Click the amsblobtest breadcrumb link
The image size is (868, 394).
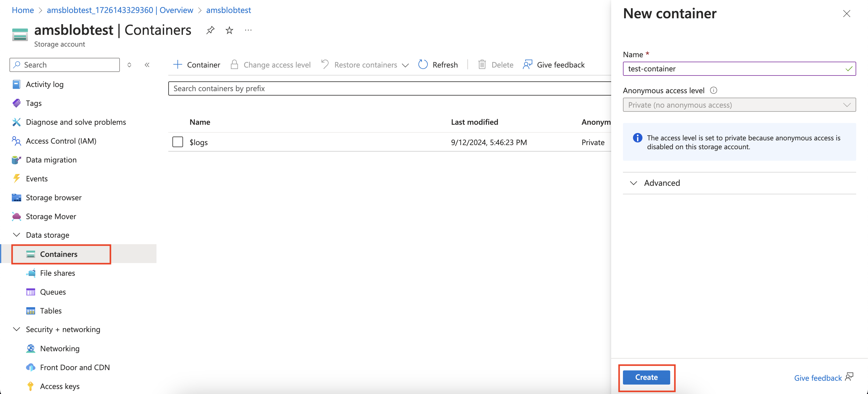click(x=229, y=10)
